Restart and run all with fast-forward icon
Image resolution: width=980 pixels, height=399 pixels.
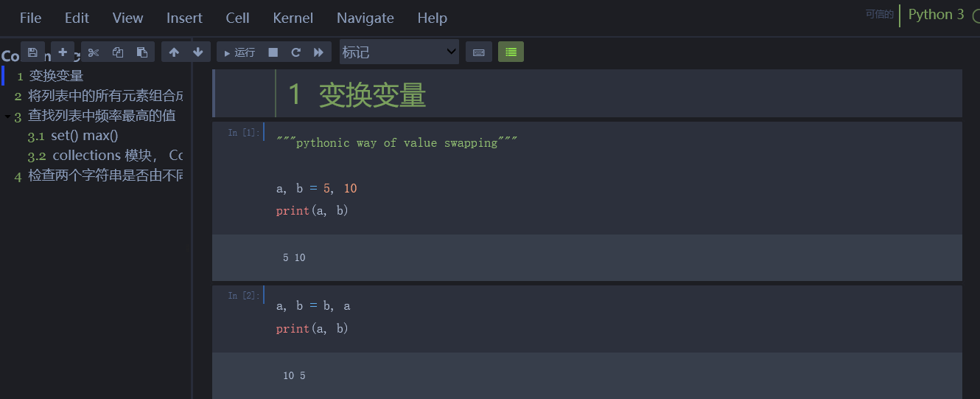coord(318,52)
